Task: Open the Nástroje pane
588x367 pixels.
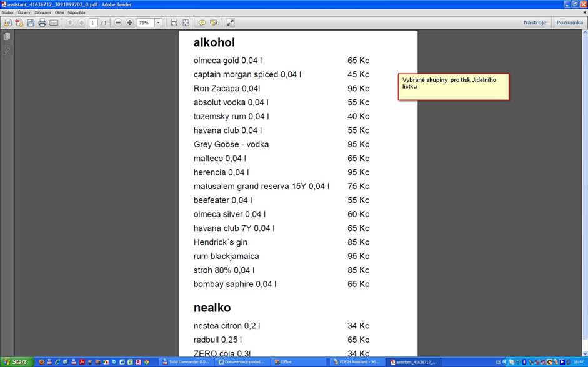Action: pos(535,22)
